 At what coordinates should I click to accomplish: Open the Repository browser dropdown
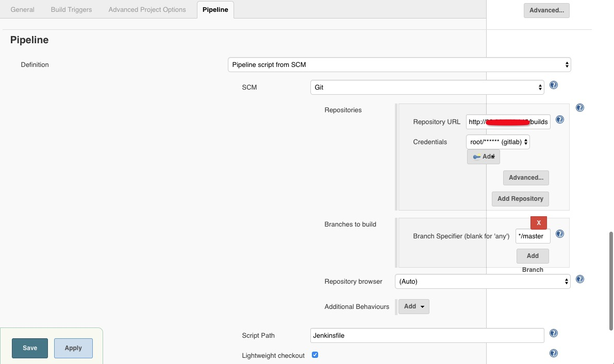coord(483,282)
